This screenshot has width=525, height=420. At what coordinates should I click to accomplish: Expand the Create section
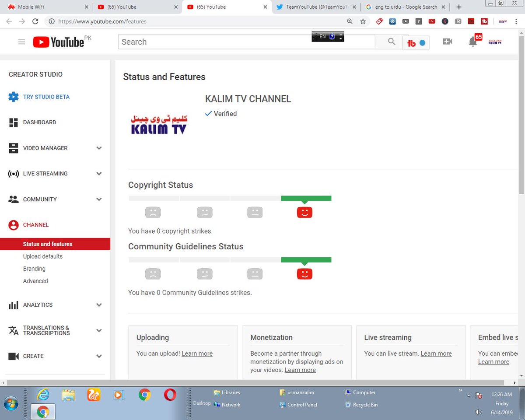[99, 356]
